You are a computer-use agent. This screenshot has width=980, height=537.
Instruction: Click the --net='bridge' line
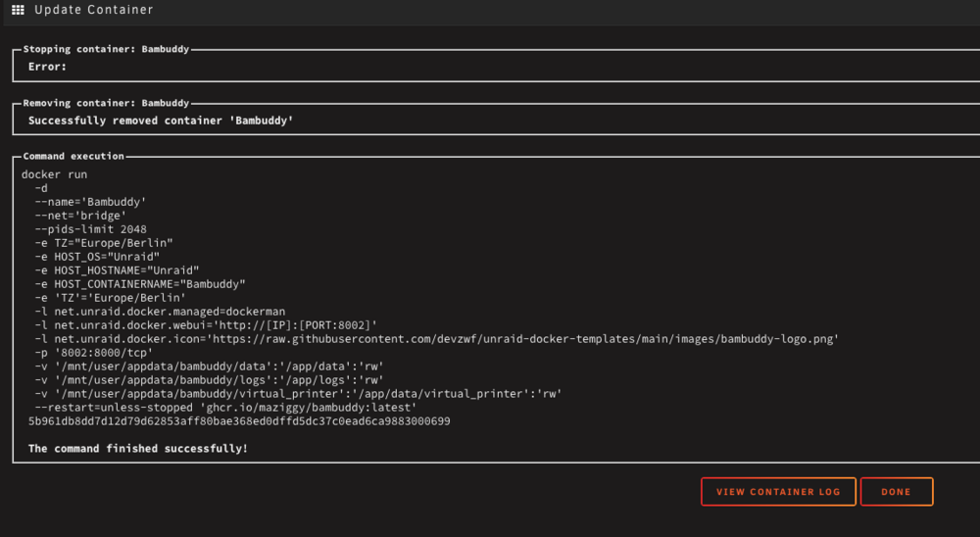coord(80,216)
